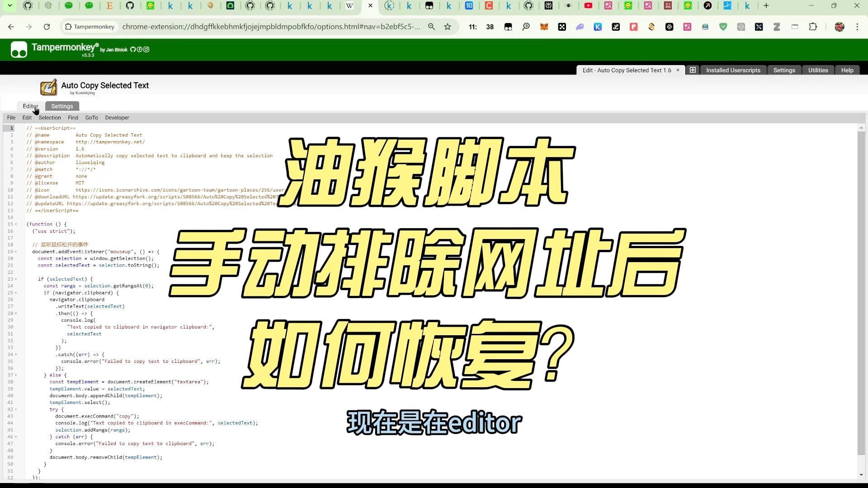Click scrollbar down arrow in editor

(x=861, y=475)
